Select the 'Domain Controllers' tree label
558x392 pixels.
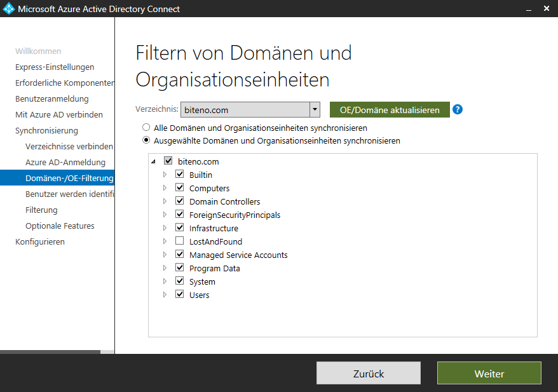225,201
